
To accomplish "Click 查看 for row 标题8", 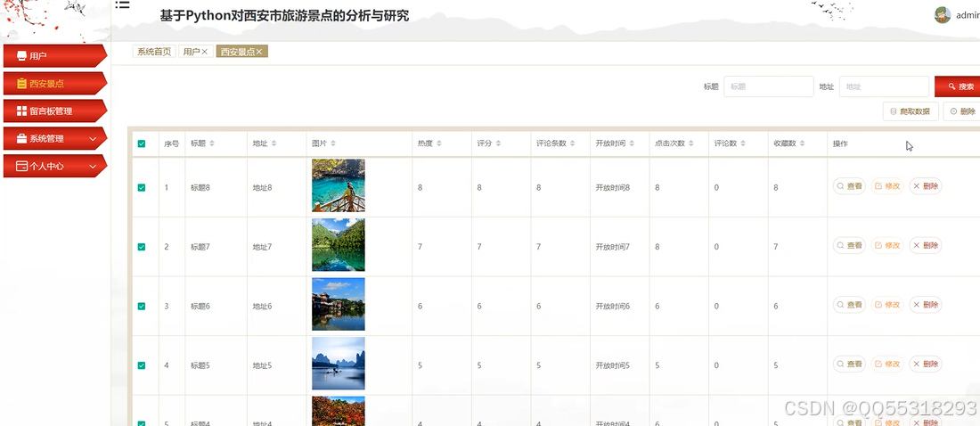I will coord(849,185).
